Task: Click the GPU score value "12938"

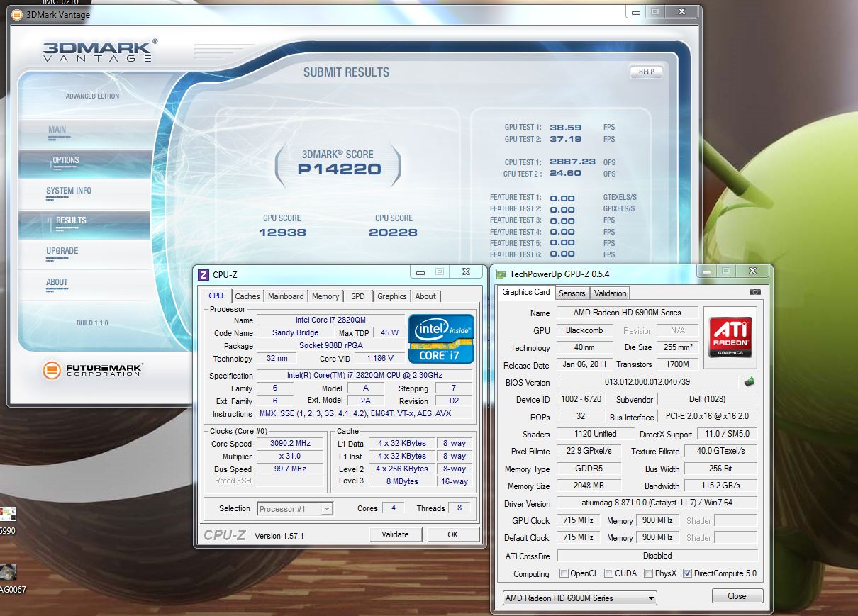Action: tap(282, 233)
